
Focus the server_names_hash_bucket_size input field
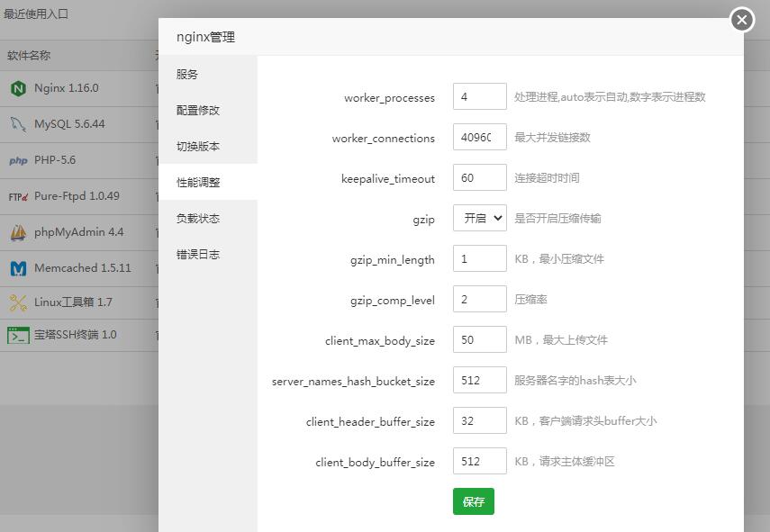pyautogui.click(x=480, y=380)
